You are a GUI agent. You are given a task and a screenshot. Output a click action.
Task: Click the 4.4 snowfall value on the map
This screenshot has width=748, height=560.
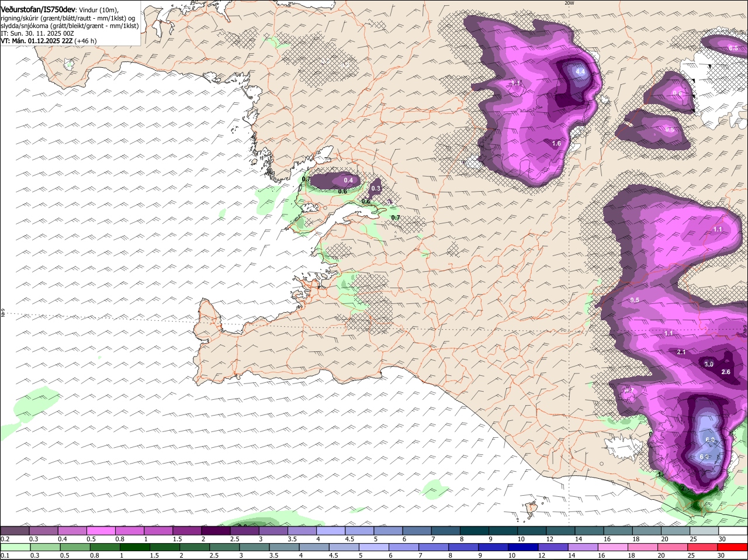click(580, 71)
